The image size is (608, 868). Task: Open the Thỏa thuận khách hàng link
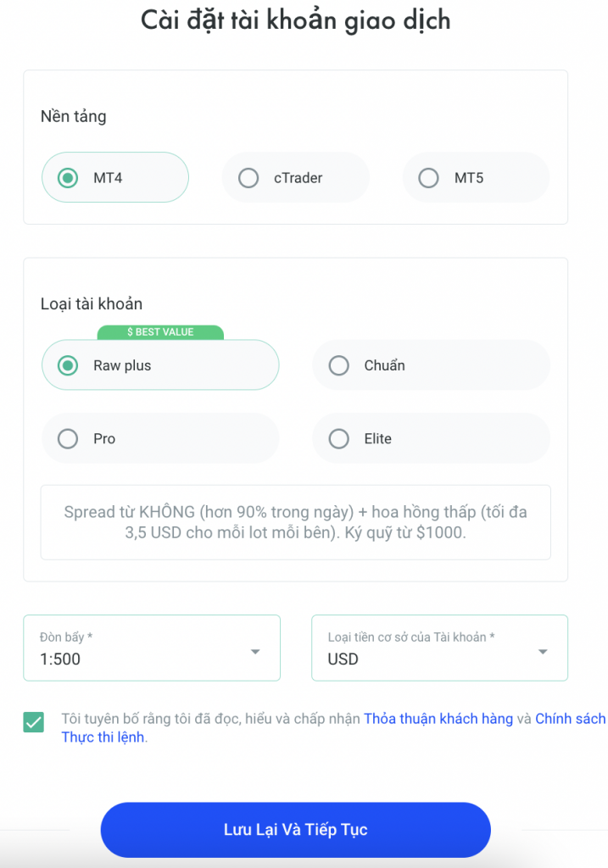[438, 719]
